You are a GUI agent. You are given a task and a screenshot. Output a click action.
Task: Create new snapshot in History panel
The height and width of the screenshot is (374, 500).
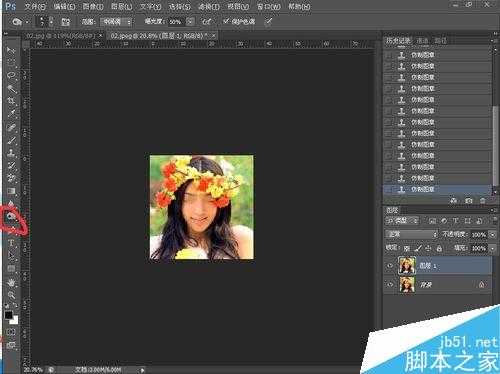coord(469,201)
